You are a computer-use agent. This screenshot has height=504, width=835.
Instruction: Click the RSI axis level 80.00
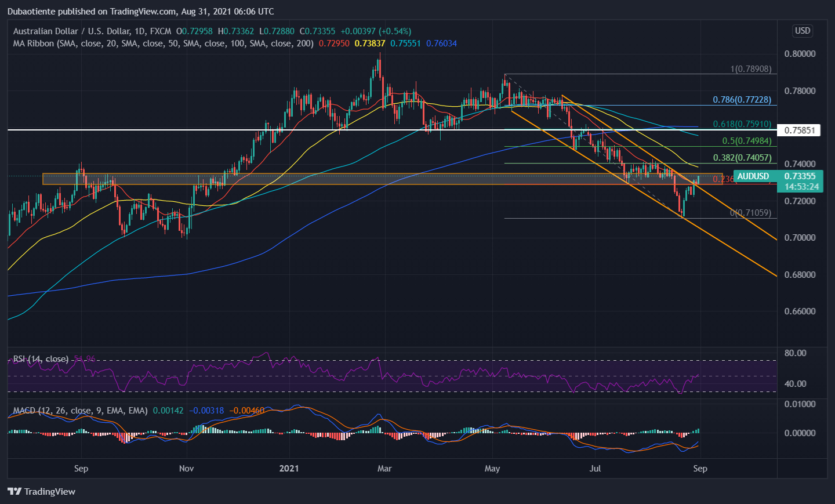point(795,353)
